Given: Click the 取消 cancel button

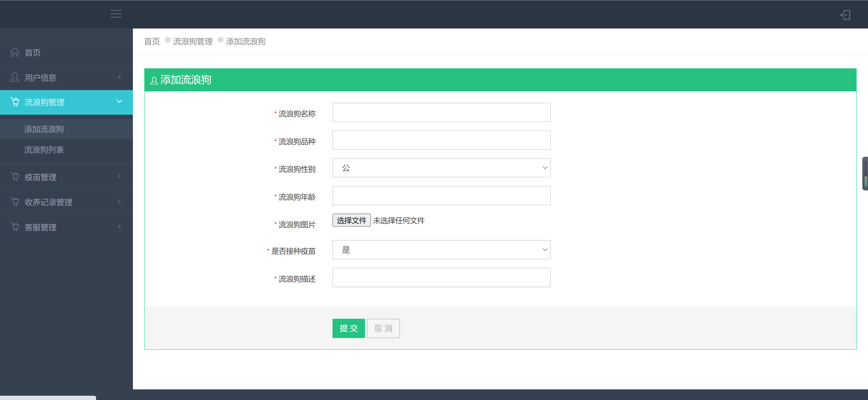Looking at the screenshot, I should [383, 328].
